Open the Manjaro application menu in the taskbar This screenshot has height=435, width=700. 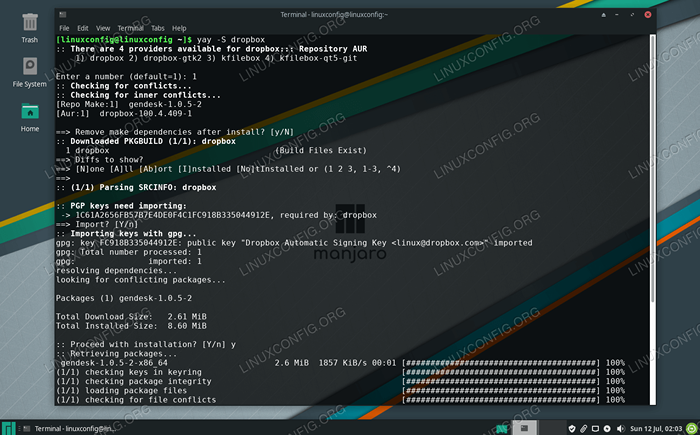click(x=8, y=428)
